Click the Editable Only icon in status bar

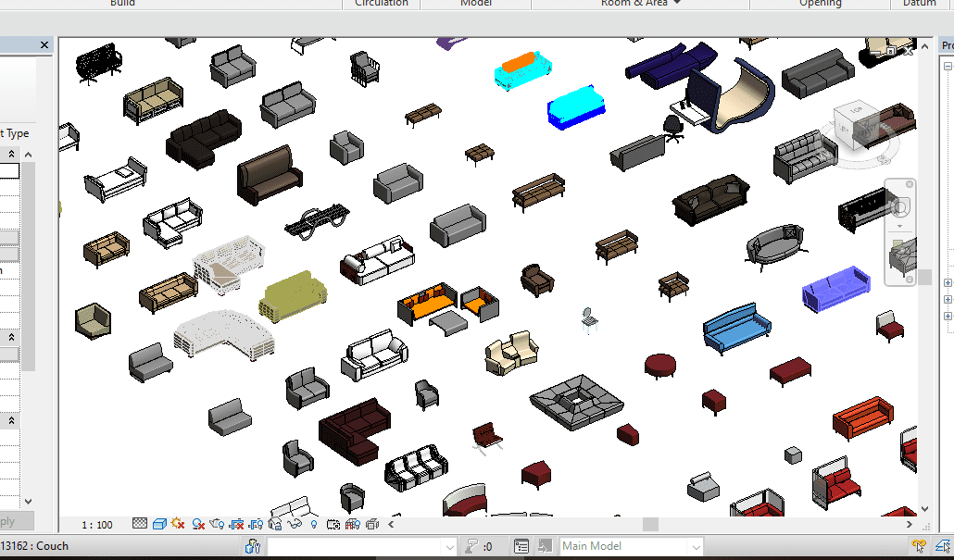coord(473,546)
